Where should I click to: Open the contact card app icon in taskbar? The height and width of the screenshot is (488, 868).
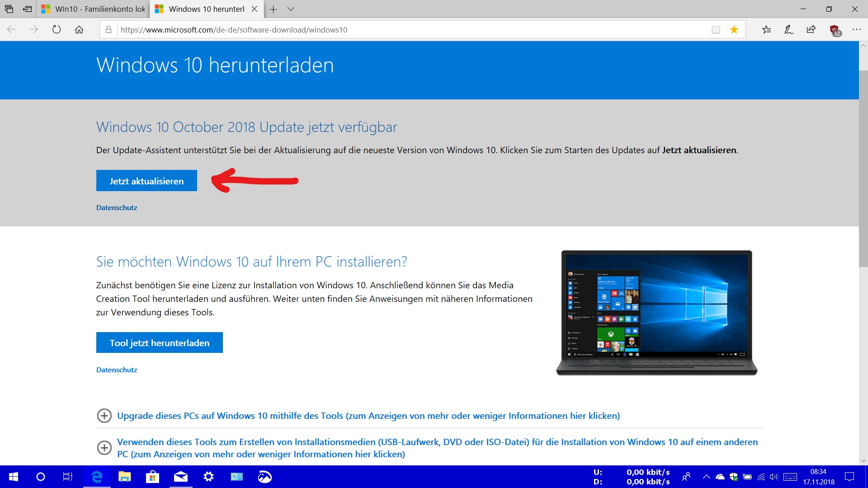[x=237, y=477]
